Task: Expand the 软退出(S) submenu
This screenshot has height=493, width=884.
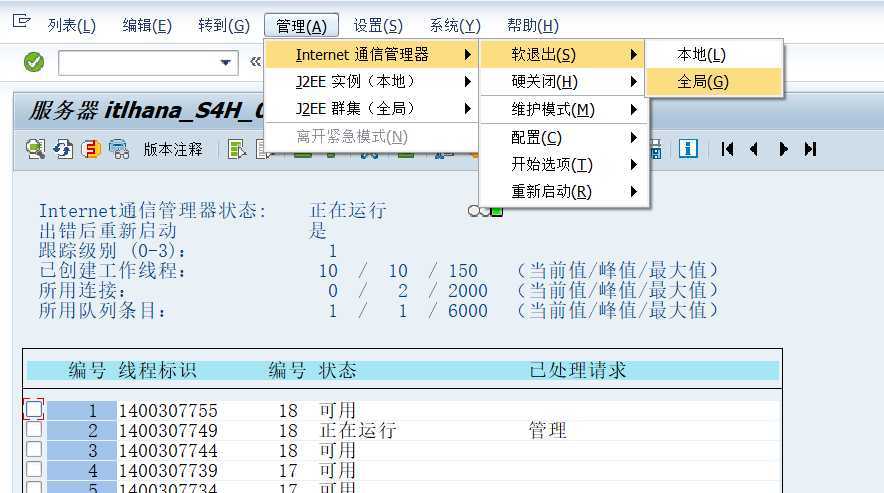Action: pos(562,55)
